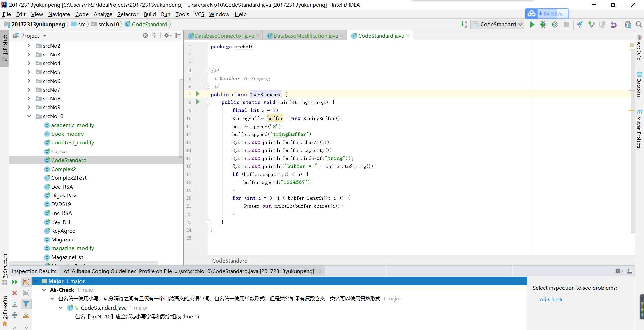Run CodeStandard with the green play button
The width and height of the screenshot is (644, 330).
(x=532, y=25)
